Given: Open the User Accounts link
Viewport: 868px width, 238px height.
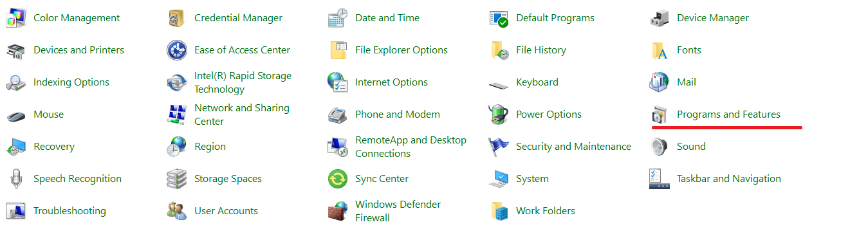Looking at the screenshot, I should pos(226,211).
